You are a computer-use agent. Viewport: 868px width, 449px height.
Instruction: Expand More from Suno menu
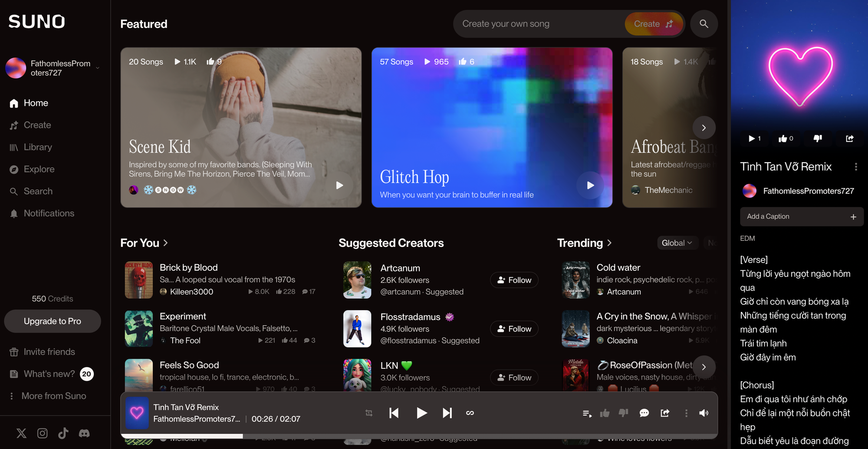point(48,396)
